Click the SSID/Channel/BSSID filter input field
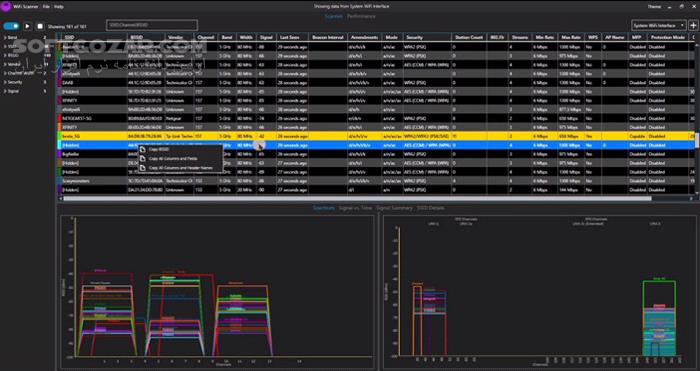700x371 pixels. click(x=152, y=25)
